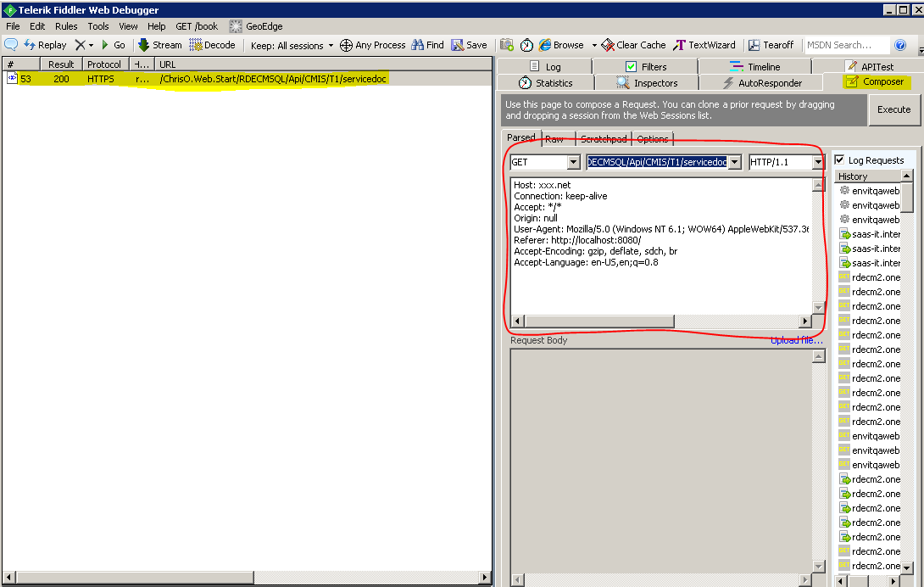Open the Help menu
This screenshot has height=587, width=924.
[156, 26]
